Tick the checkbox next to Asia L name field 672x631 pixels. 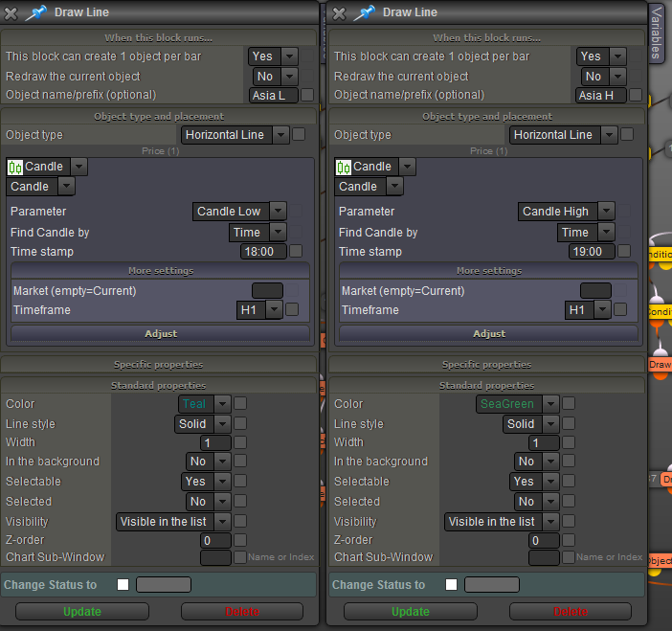[x=307, y=95]
